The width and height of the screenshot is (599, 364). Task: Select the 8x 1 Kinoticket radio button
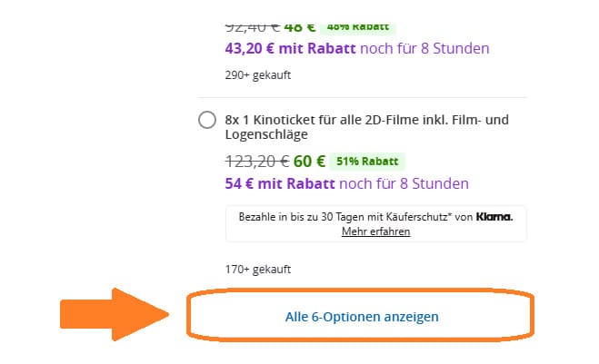(x=207, y=120)
